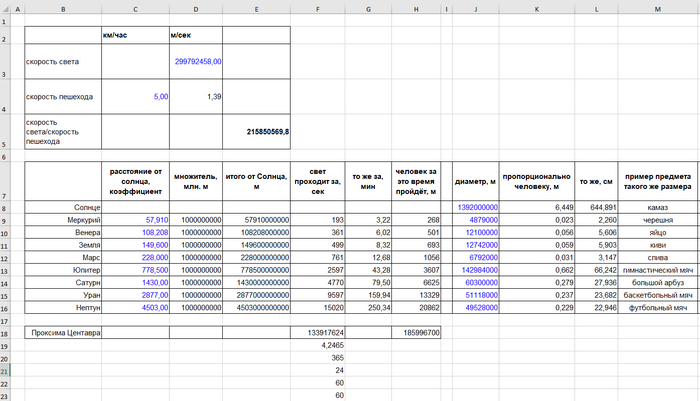Select the bold result cell 215850569,8
The image size is (700, 401).
click(x=257, y=131)
